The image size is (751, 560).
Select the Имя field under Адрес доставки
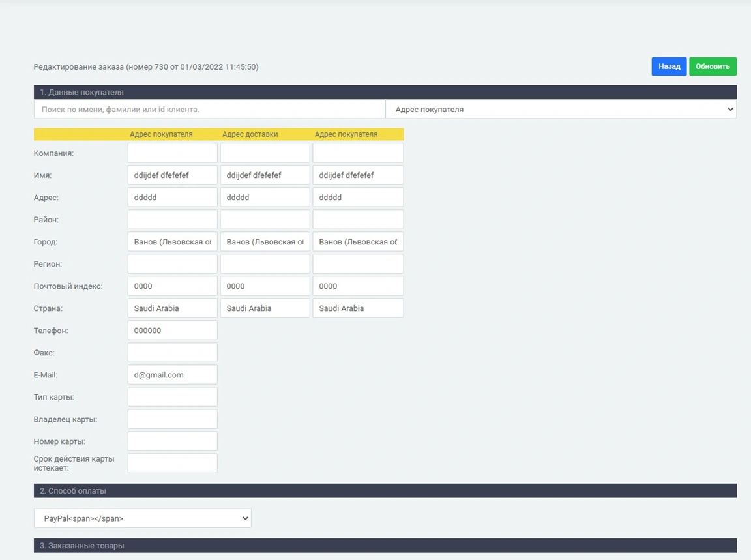[x=265, y=175]
